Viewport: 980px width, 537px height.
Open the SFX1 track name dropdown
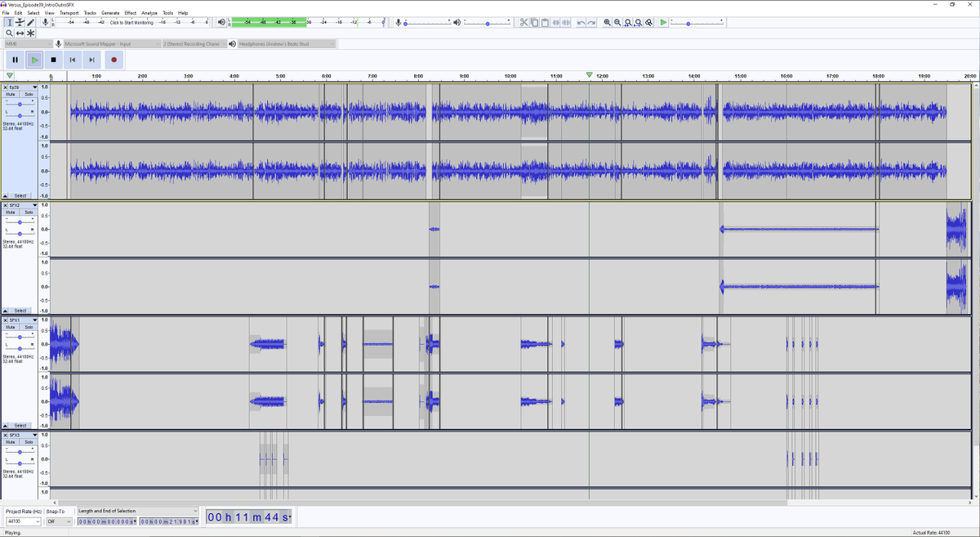pos(24,320)
